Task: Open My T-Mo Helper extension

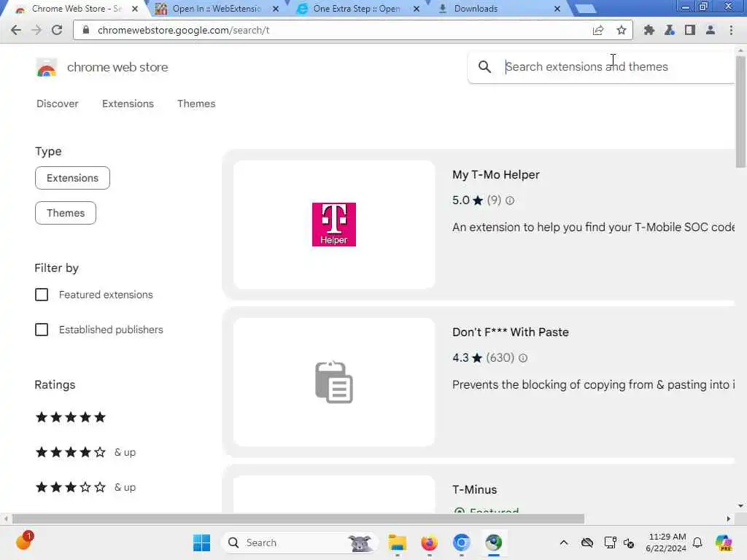Action: coord(496,175)
